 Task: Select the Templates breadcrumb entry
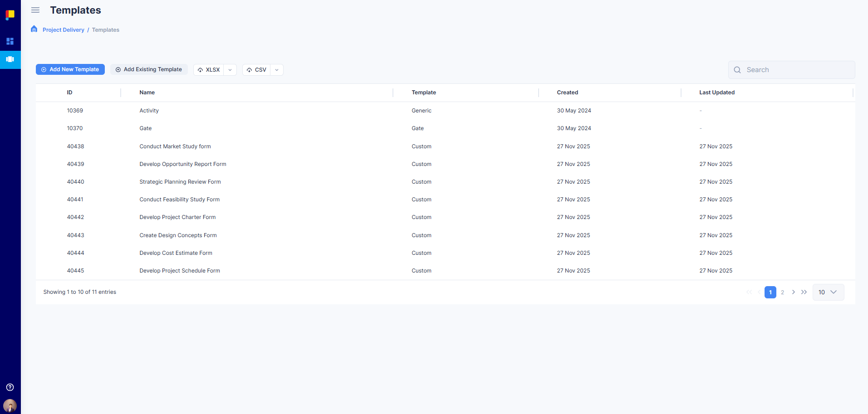point(105,29)
